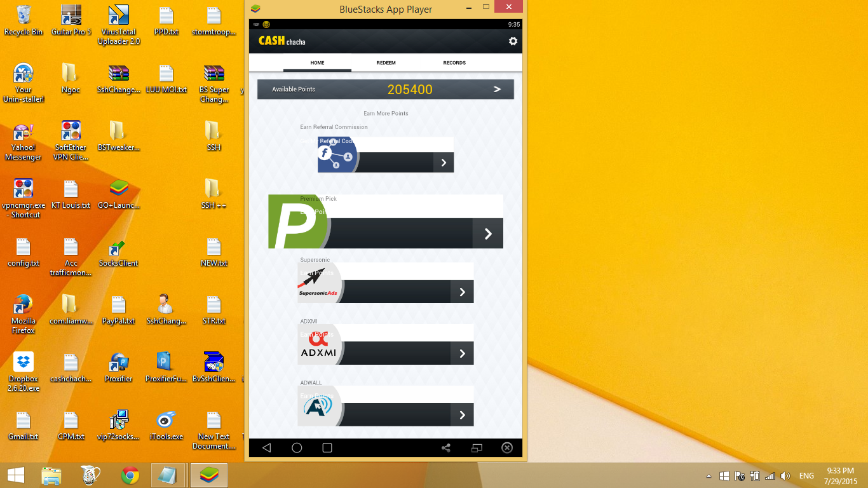868x488 pixels.
Task: Select the STR.txt file
Action: 214,309
